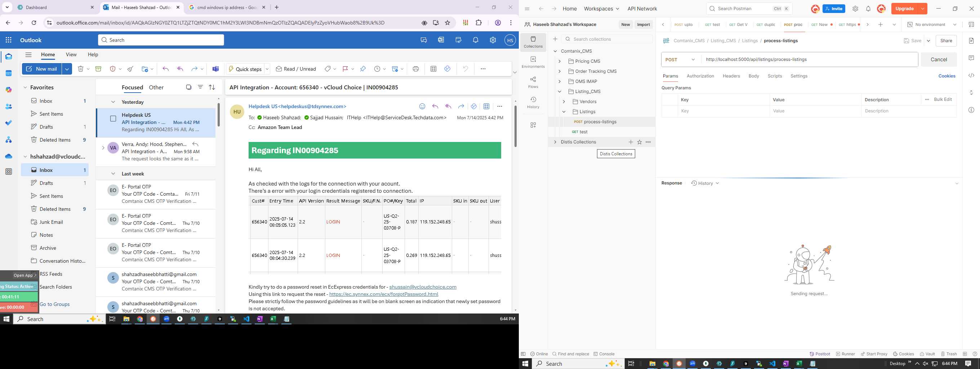Open People from Outlook left rail

click(8, 107)
